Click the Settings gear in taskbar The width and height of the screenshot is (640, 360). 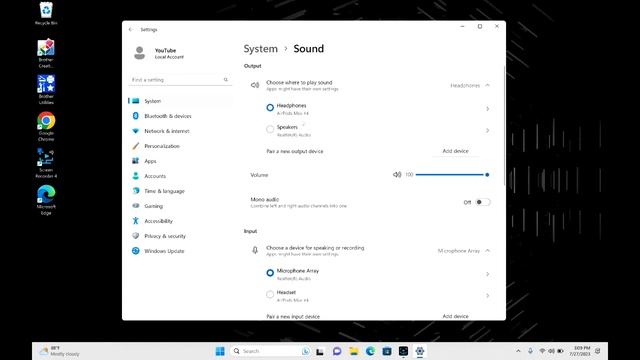point(420,351)
